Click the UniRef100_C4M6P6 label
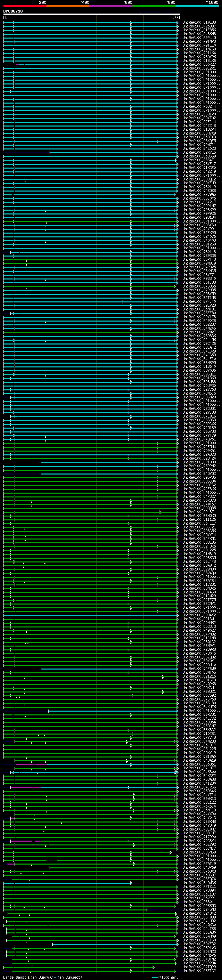Viewport: 222px width, 980px height. pos(199,955)
